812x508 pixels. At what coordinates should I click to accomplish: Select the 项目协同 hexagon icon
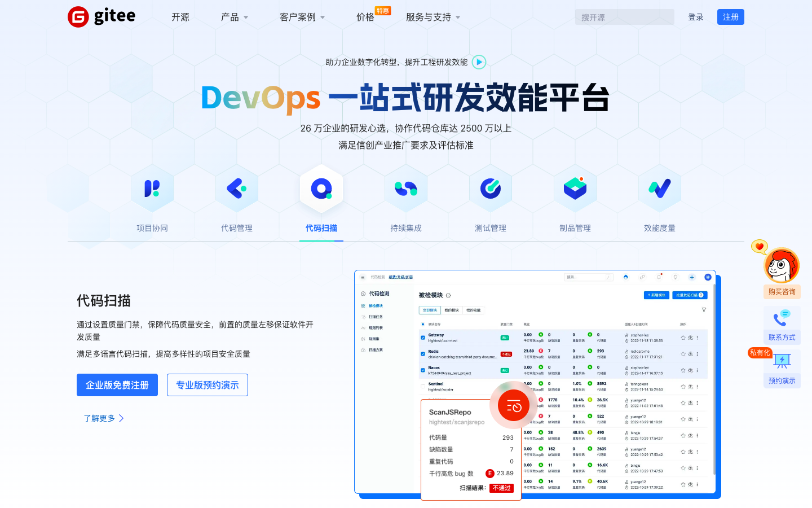click(x=152, y=189)
